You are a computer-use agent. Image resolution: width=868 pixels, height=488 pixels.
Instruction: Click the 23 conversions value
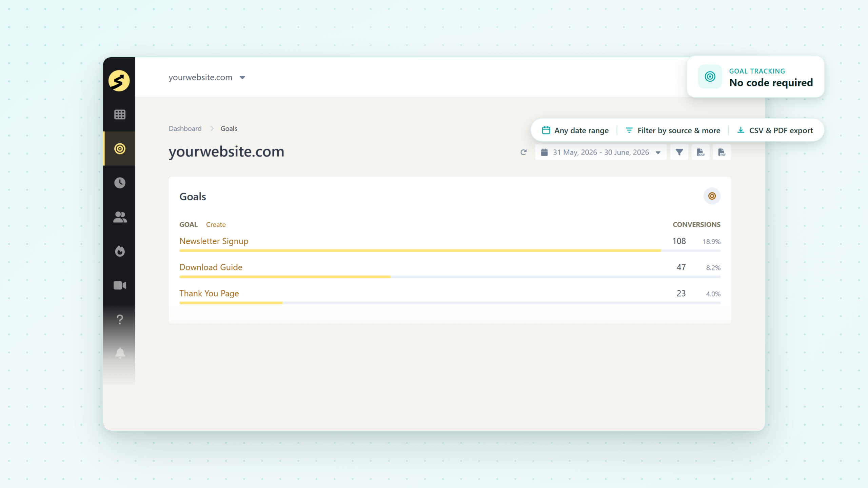point(681,293)
